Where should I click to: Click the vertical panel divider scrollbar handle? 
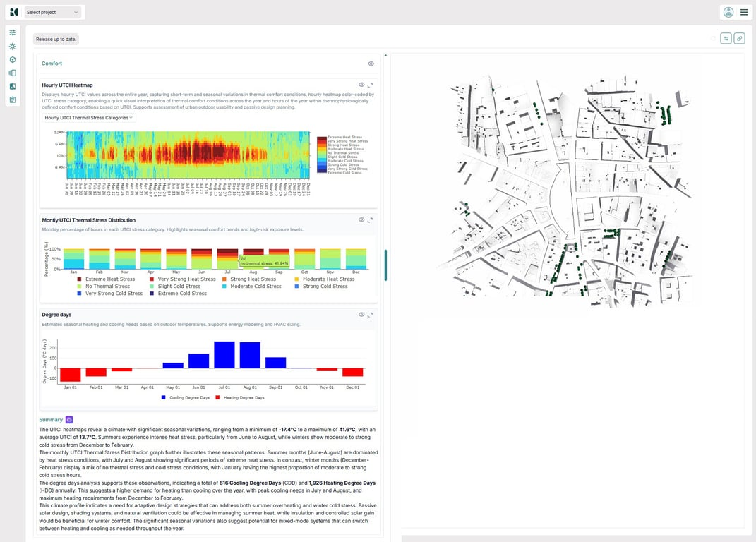pyautogui.click(x=385, y=265)
